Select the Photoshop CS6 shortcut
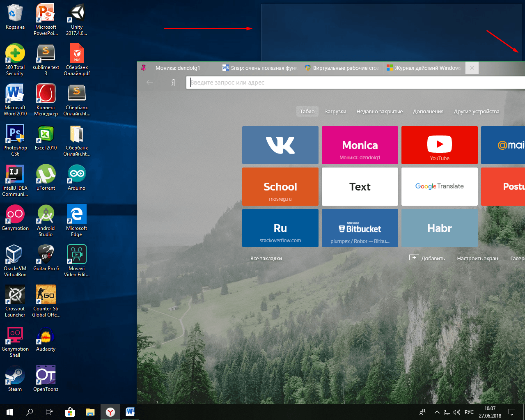 click(15, 140)
